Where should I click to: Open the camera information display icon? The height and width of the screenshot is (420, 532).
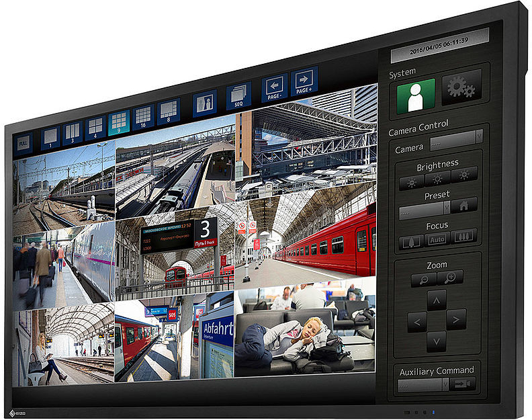tap(205, 101)
